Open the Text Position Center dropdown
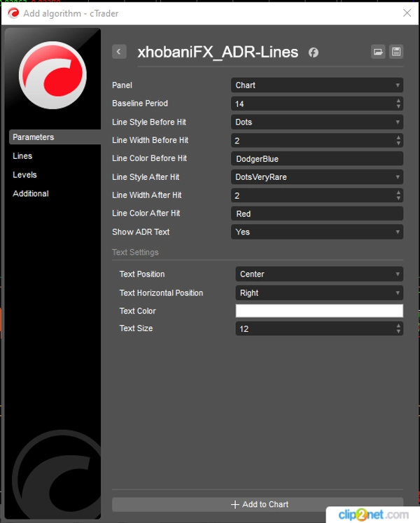420x523 pixels. (318, 274)
